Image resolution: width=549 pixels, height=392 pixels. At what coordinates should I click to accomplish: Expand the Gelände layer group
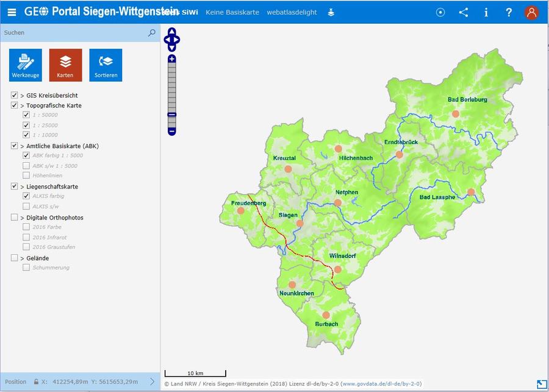(x=23, y=258)
